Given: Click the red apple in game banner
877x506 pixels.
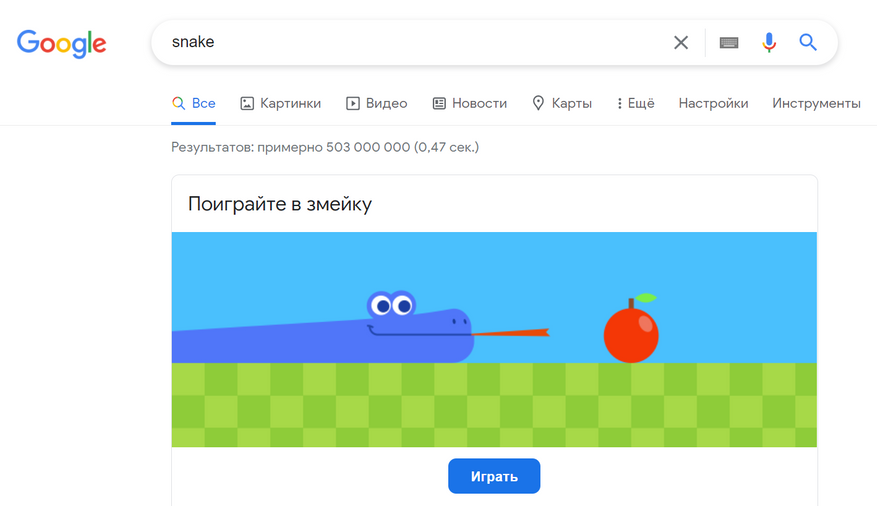Looking at the screenshot, I should 631,333.
